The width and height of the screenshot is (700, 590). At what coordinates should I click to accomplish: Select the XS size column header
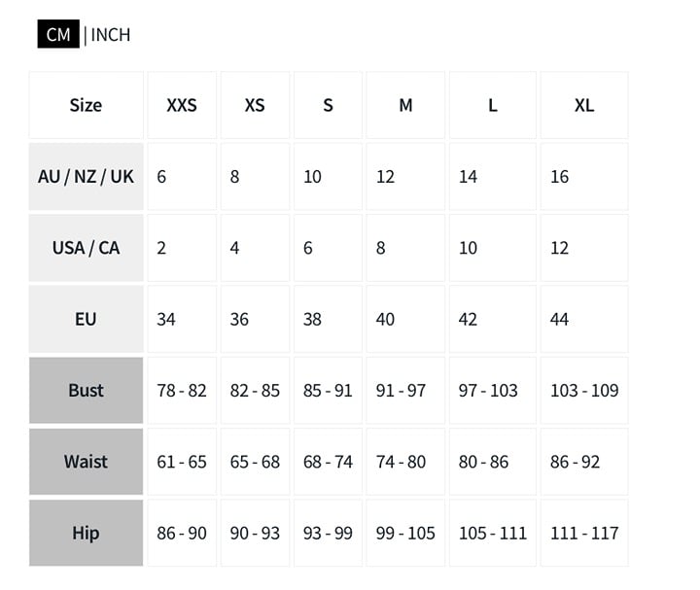(255, 105)
